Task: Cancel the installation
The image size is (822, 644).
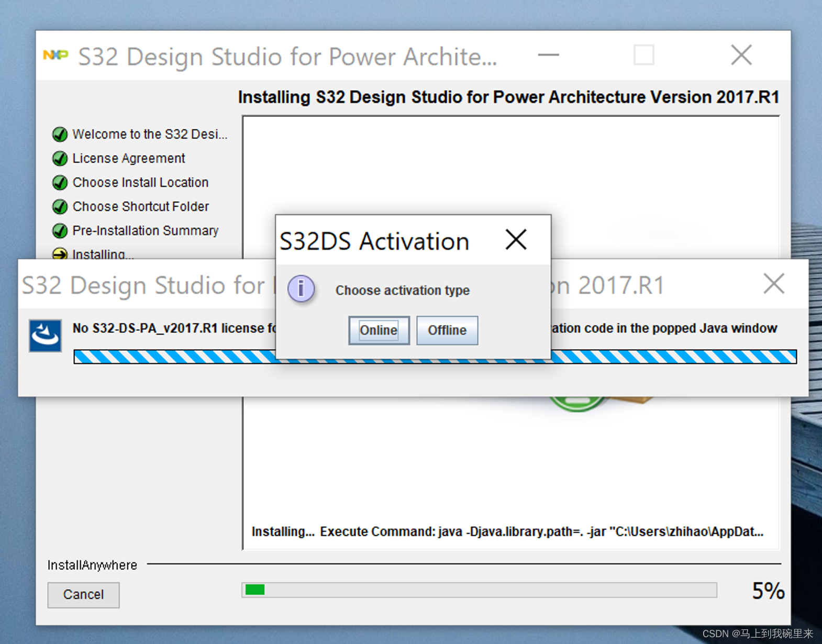Action: point(83,595)
